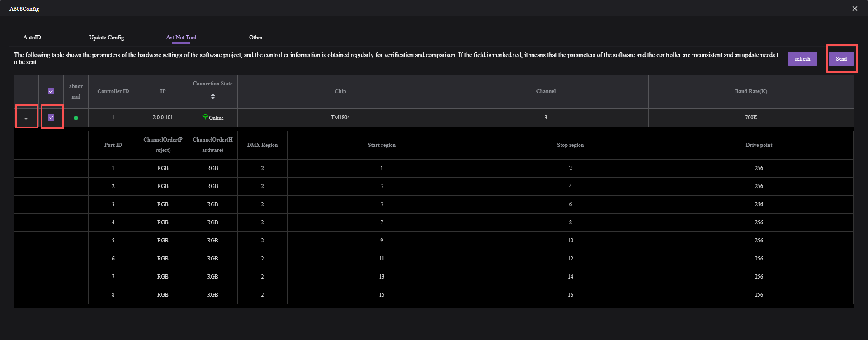Select Port ID 1 cell
Image resolution: width=868 pixels, height=340 pixels.
pos(113,168)
